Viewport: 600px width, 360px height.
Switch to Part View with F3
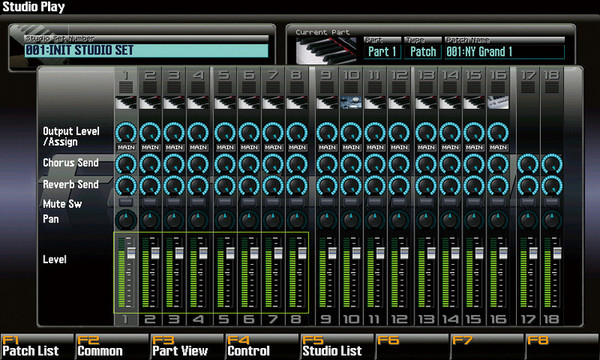pyautogui.click(x=187, y=347)
